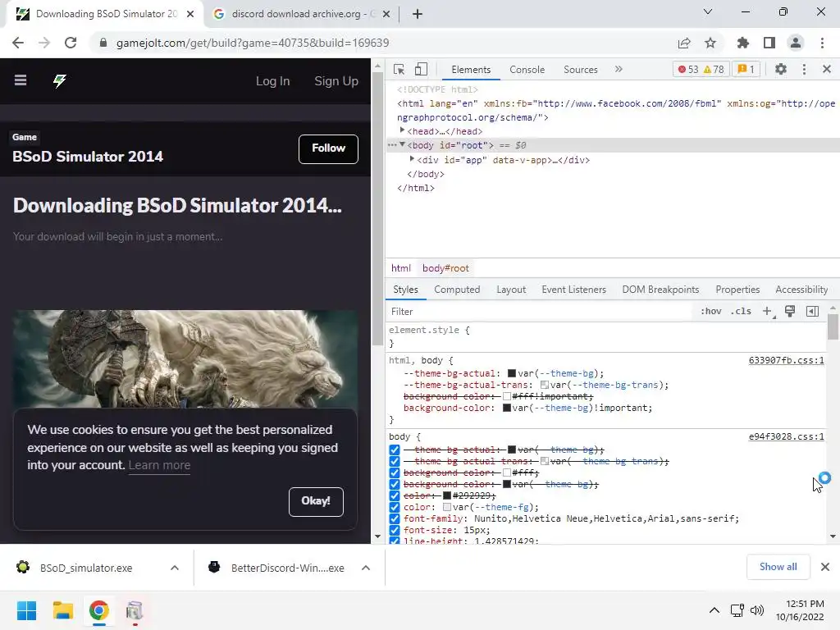Open DevTools settings gear
This screenshot has height=630, width=840.
click(781, 69)
